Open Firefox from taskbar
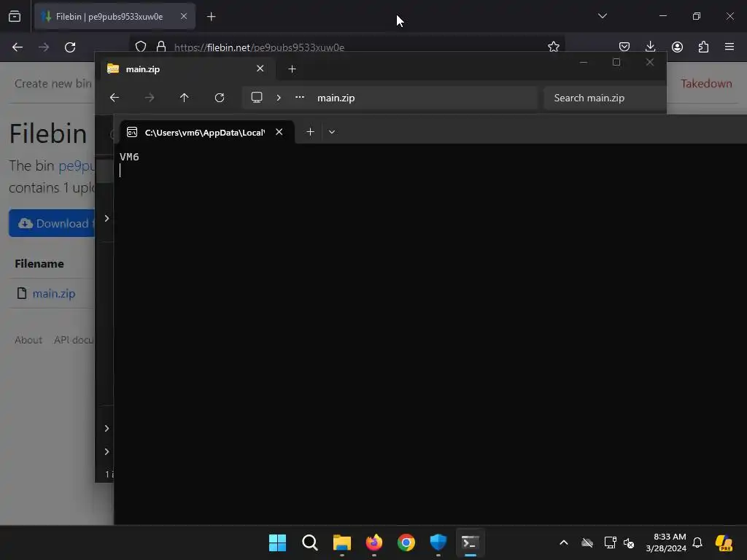 374,542
